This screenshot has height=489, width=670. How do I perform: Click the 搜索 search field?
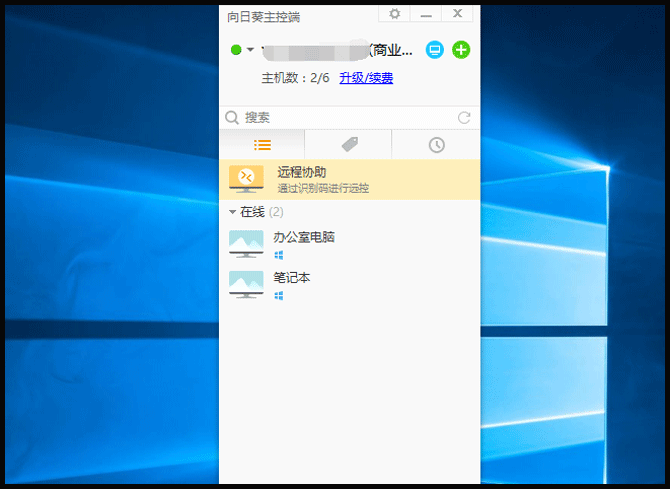[x=349, y=118]
